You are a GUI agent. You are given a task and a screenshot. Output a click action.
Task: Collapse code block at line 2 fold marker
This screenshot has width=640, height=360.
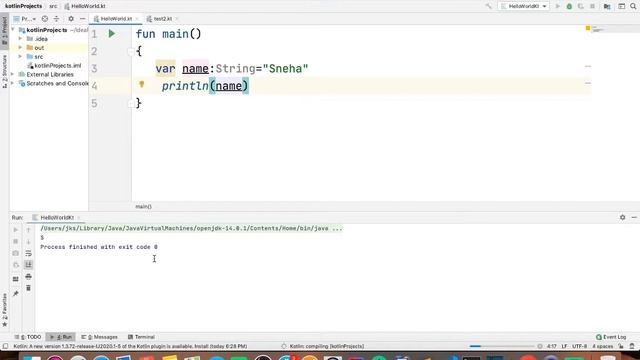pyautogui.click(x=130, y=51)
